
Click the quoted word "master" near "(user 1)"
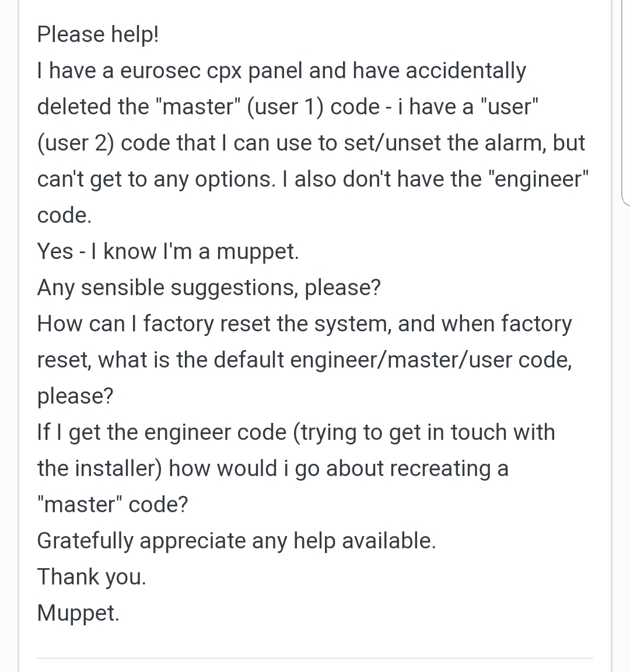tap(199, 107)
